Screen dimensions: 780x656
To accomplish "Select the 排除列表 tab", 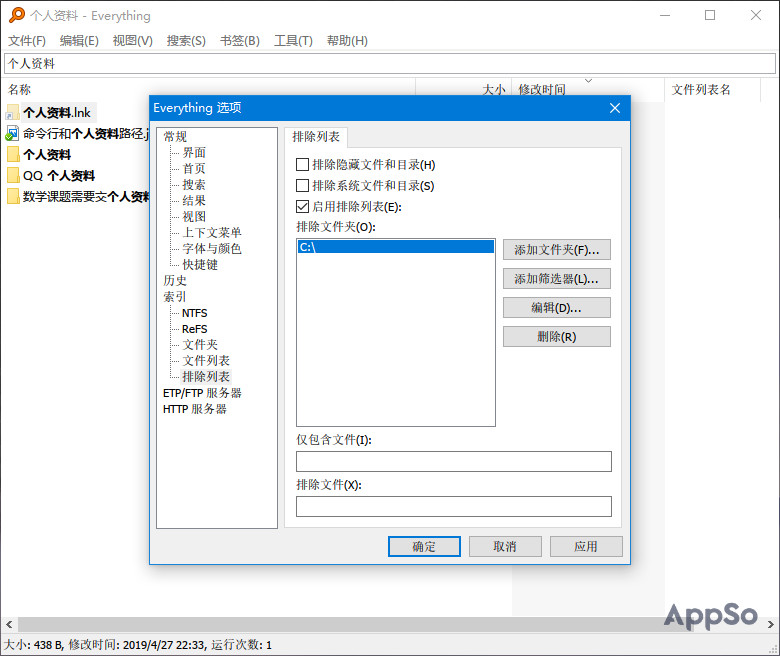I will pos(316,137).
